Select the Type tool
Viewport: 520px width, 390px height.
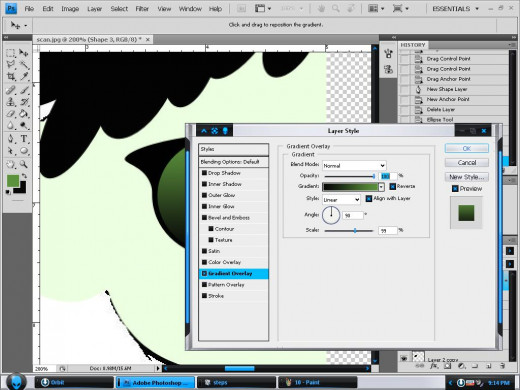[x=23, y=139]
